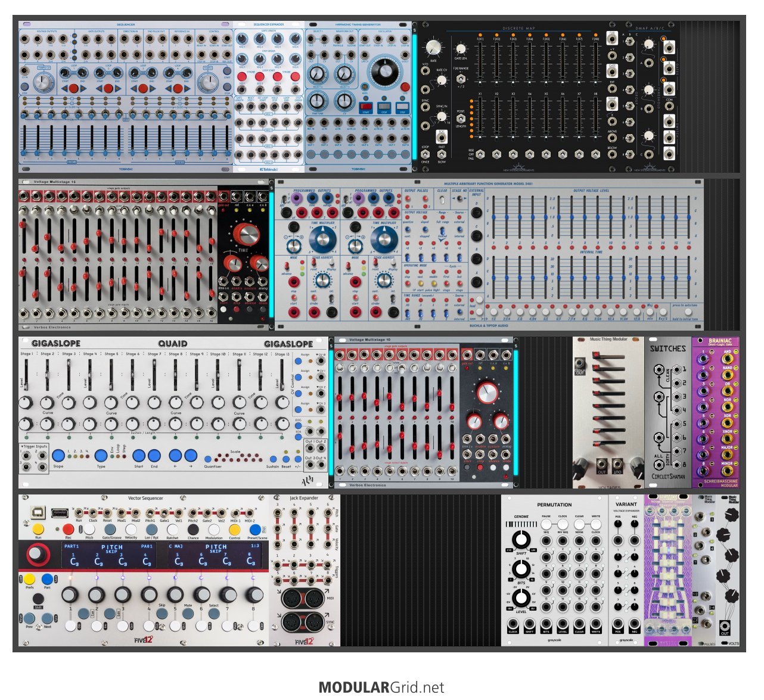The height and width of the screenshot is (700, 764).
Task: Click the CLOCK OUT jack on Voltages
Action: click(x=580, y=362)
